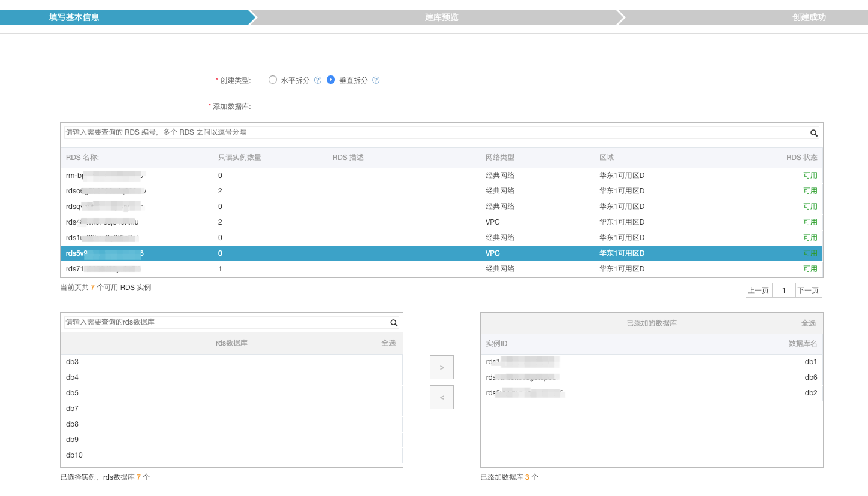This screenshot has width=868, height=496.
Task: Click VPC network type in rds4 row
Action: click(x=492, y=222)
